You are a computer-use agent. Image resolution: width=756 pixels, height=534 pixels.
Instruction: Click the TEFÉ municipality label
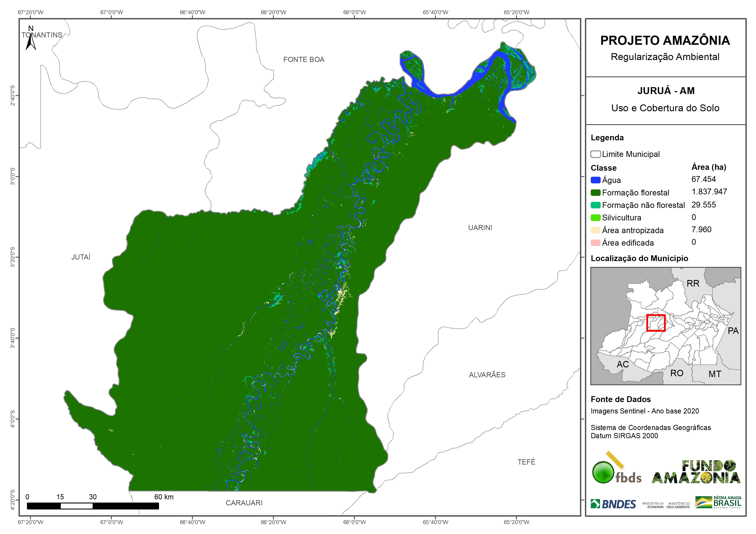(x=526, y=462)
